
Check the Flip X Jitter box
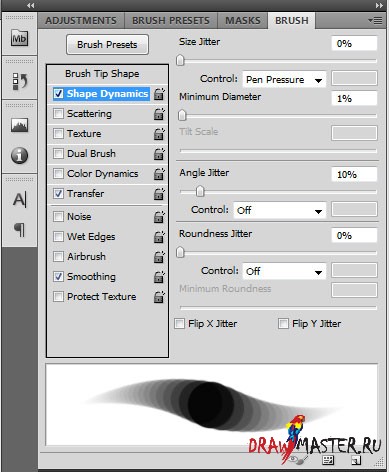pos(179,324)
